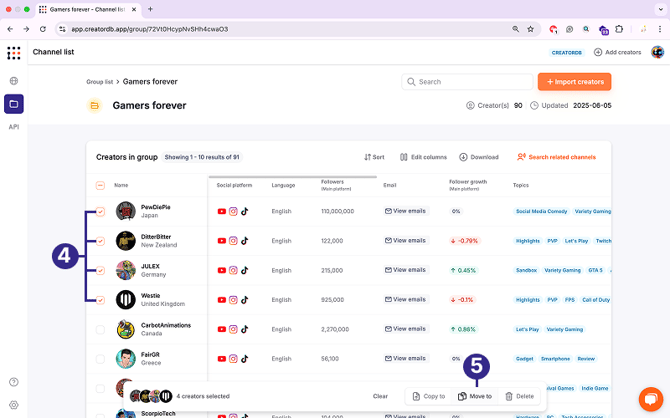Click Download creators list
Screen dimensions: 670x418
click(x=479, y=157)
